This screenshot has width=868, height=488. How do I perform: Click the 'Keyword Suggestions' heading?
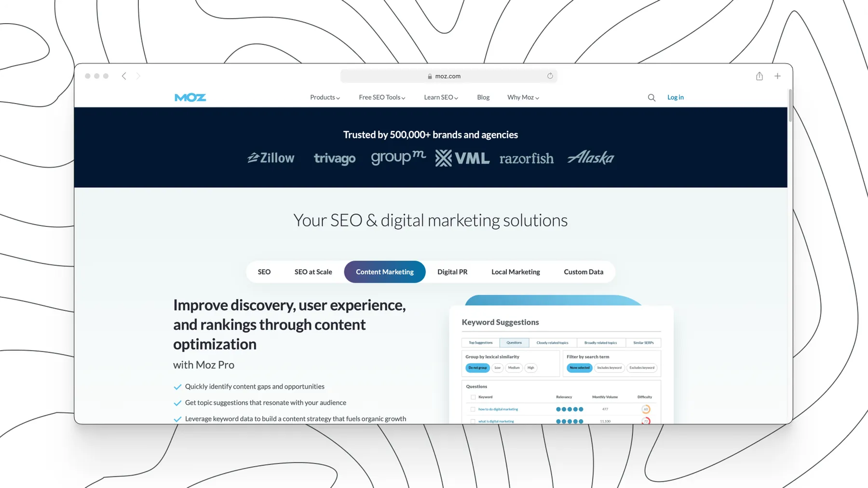(x=500, y=322)
